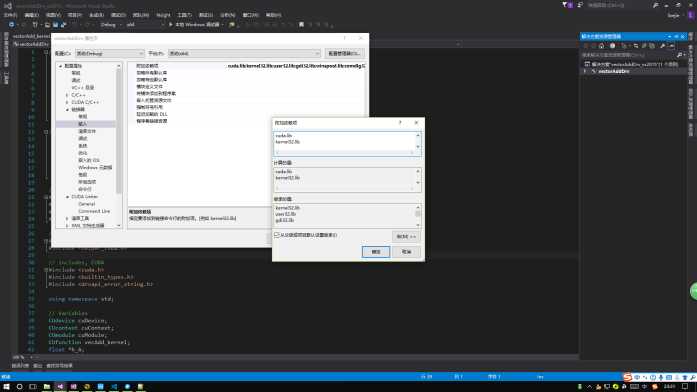Select the 输入 item under 链接器

[x=83, y=124]
